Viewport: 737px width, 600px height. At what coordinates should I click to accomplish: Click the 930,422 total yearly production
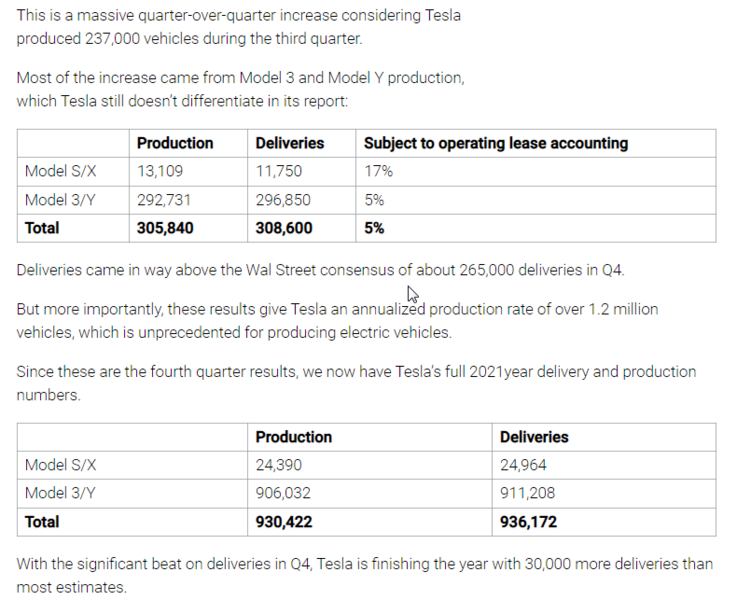pyautogui.click(x=284, y=522)
